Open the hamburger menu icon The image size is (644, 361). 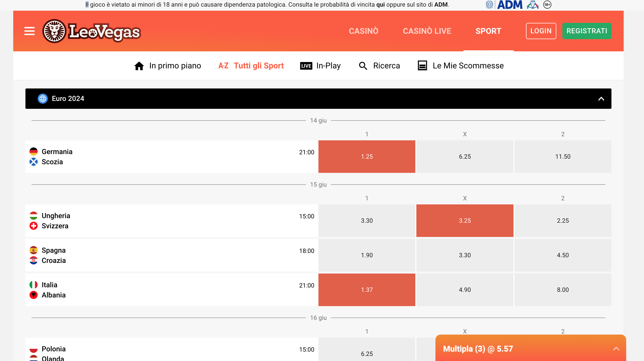tap(30, 31)
